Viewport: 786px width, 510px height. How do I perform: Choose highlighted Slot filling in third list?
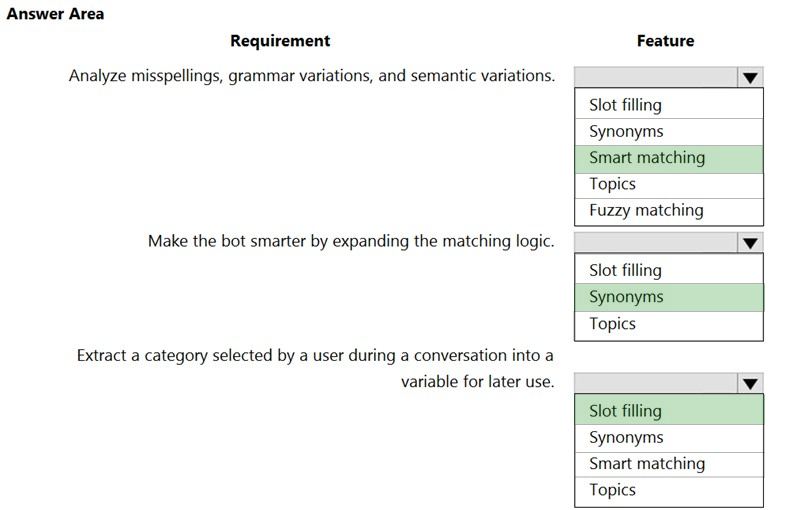[669, 410]
